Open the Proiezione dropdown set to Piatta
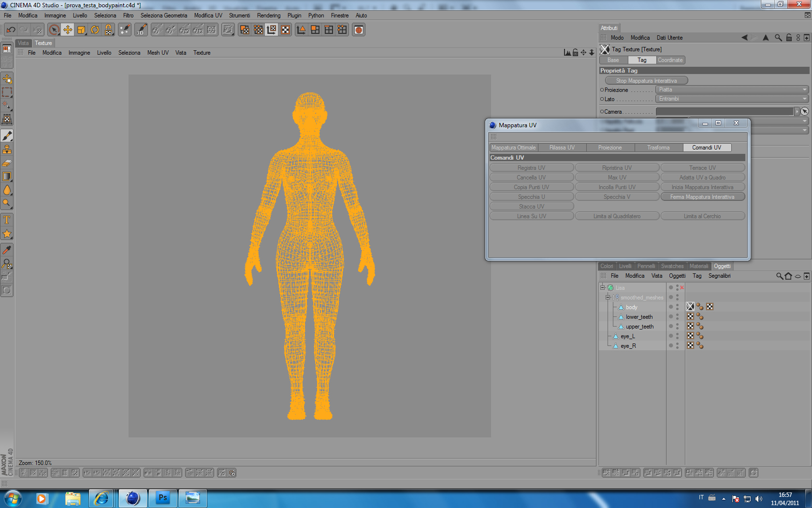Viewport: 812px width, 508px height. pos(732,90)
